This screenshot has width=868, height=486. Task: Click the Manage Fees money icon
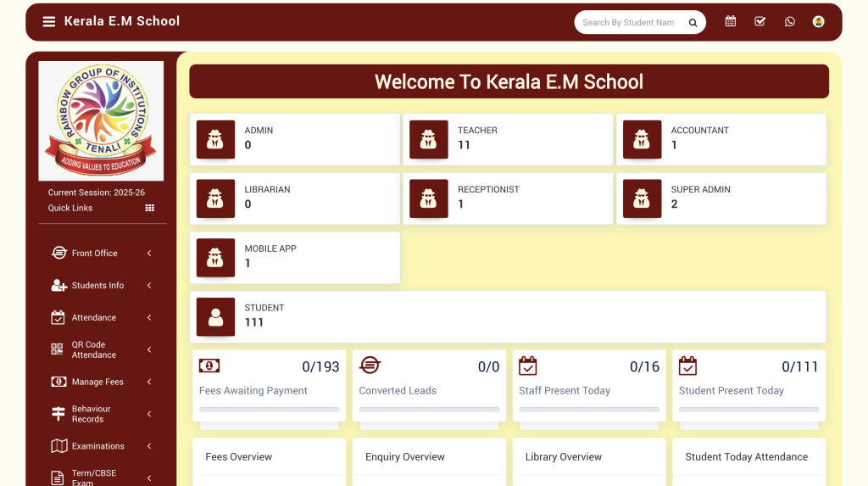(58, 382)
